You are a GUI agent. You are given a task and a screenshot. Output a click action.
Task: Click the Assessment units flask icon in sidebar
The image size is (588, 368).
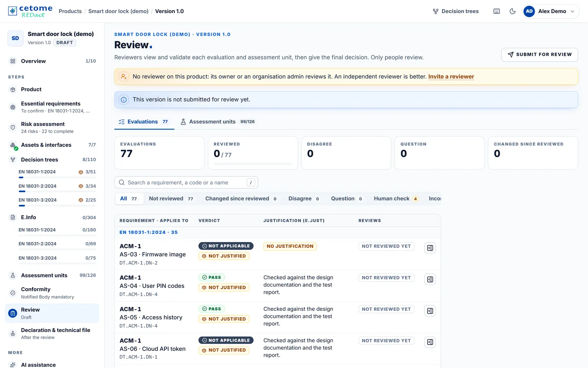[13, 276]
